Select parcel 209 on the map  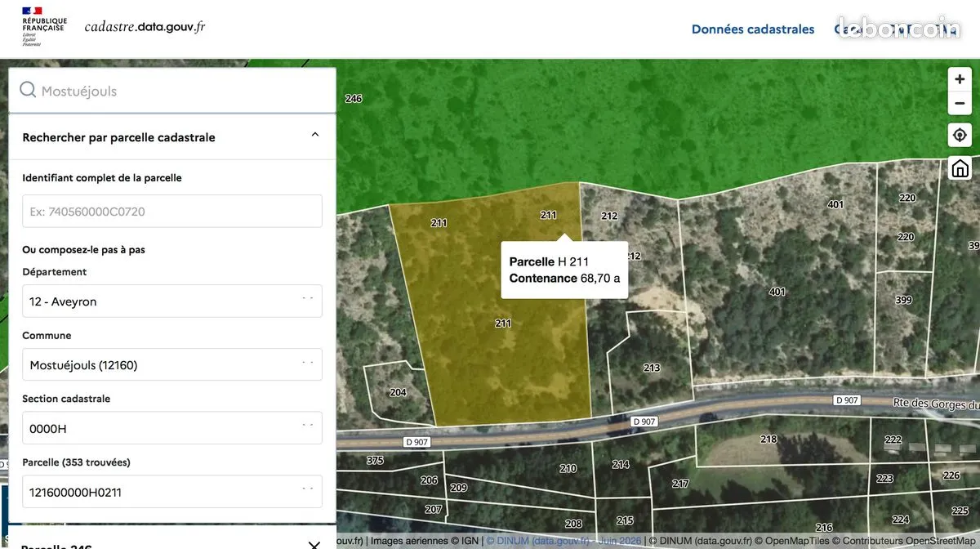[458, 488]
